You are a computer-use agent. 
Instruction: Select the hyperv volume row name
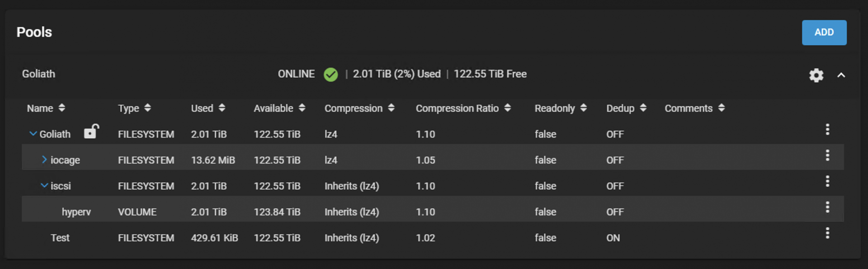pos(76,212)
